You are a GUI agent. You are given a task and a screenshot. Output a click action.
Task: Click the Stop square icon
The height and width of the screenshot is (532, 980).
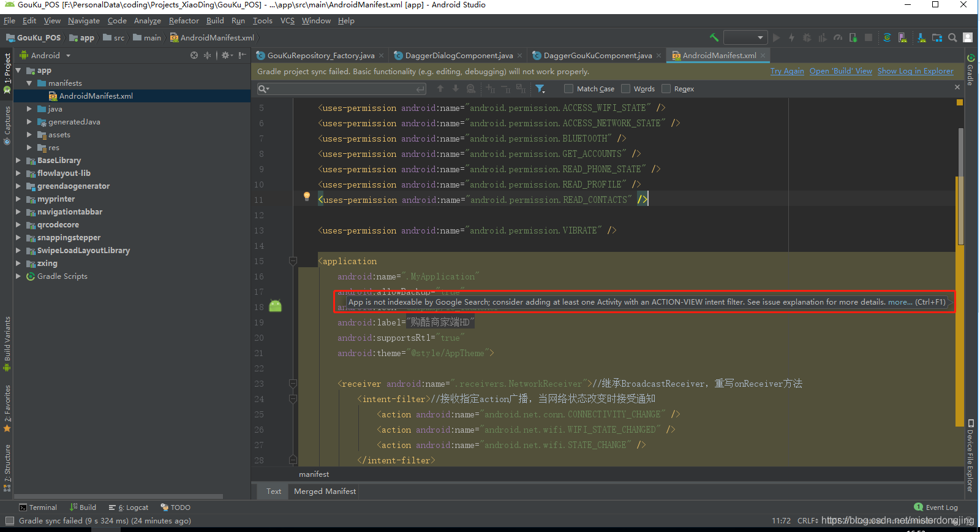[x=869, y=37]
